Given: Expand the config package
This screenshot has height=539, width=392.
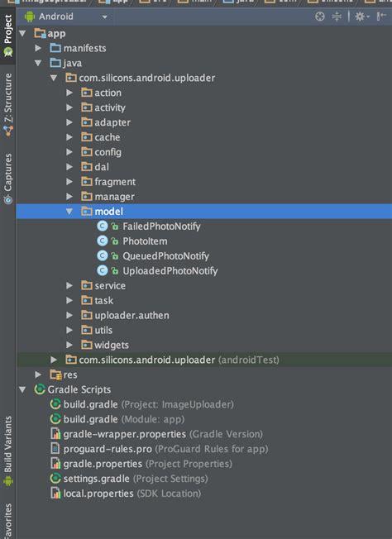Looking at the screenshot, I should point(69,151).
